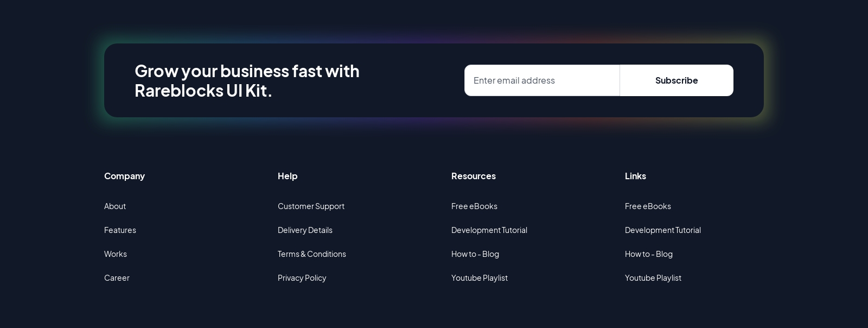
Task: Open Privacy Policy link
Action: click(302, 277)
